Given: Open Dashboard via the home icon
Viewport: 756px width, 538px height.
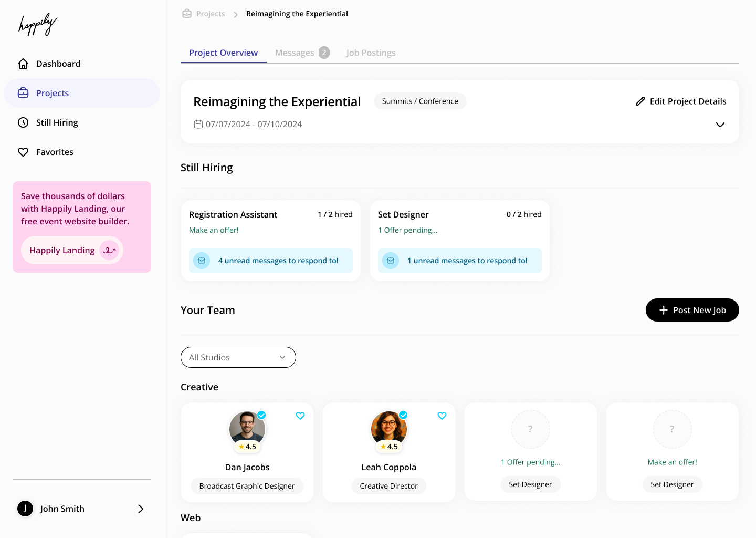Looking at the screenshot, I should [x=23, y=64].
